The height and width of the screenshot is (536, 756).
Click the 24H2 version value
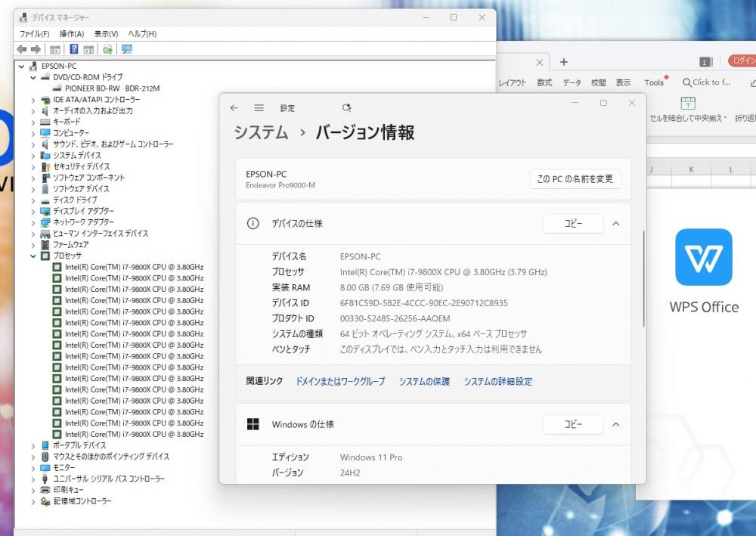(x=350, y=472)
